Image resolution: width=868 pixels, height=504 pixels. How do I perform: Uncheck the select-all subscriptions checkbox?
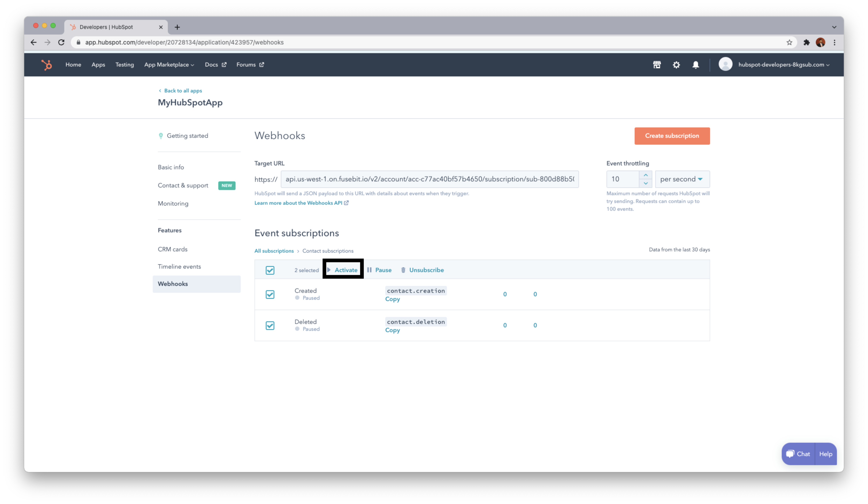pyautogui.click(x=270, y=270)
